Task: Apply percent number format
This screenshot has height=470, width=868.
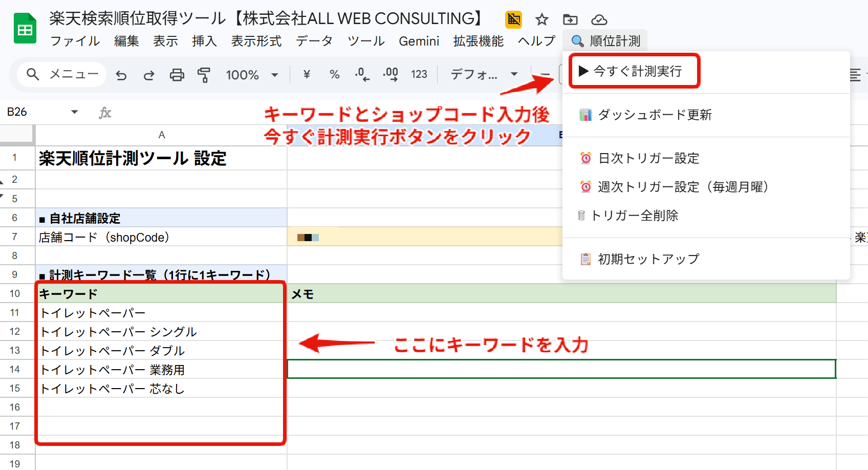Action: tap(335, 75)
